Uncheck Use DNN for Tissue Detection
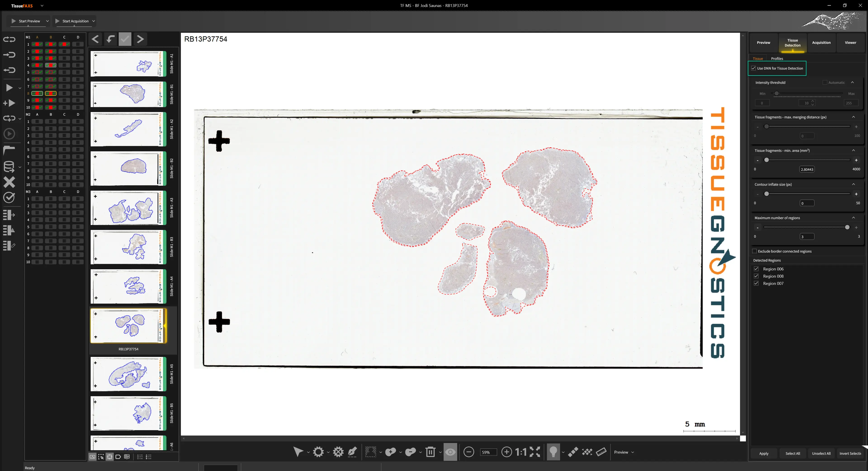The width and height of the screenshot is (868, 471). click(753, 68)
